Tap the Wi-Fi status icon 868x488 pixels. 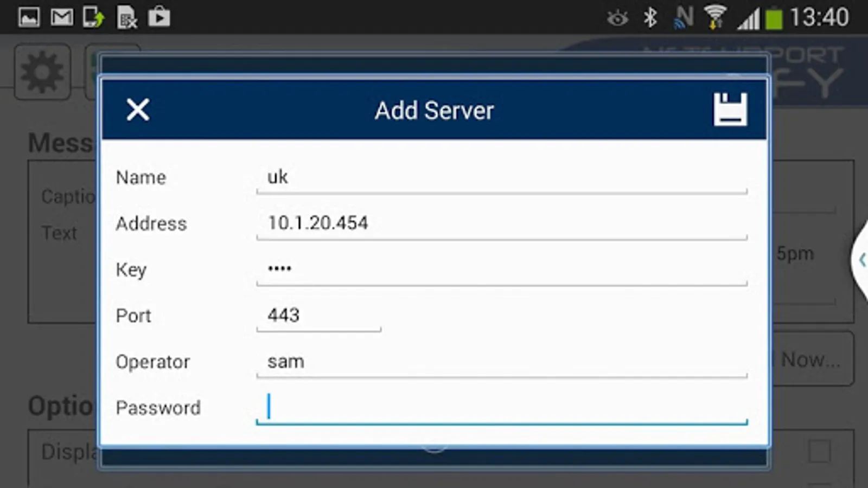[x=716, y=18]
